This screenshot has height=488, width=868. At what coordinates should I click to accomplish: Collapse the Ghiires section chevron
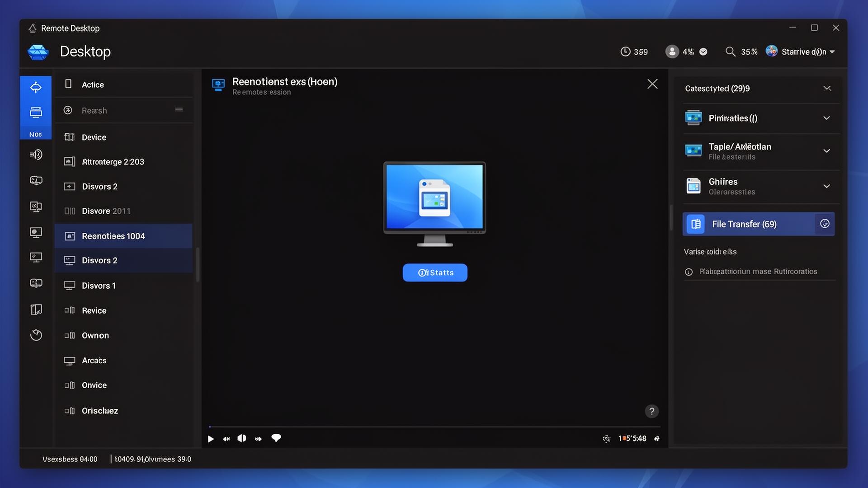[x=827, y=186]
